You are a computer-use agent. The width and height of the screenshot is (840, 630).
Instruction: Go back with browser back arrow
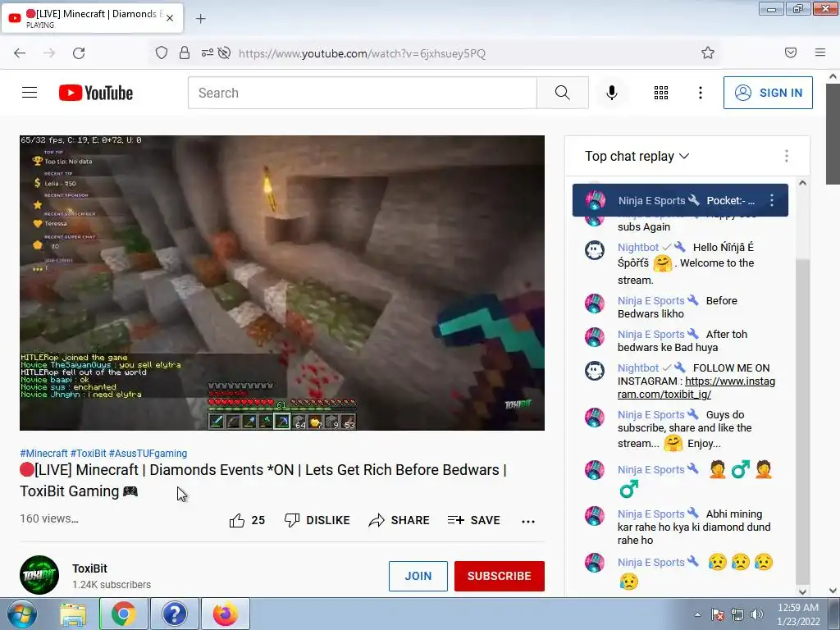[20, 53]
